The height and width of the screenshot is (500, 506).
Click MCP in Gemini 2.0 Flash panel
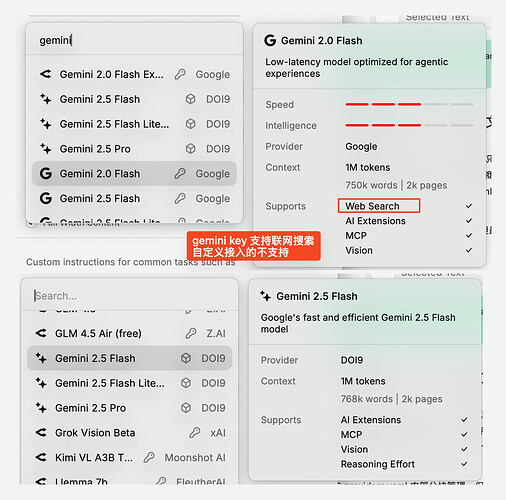click(356, 236)
